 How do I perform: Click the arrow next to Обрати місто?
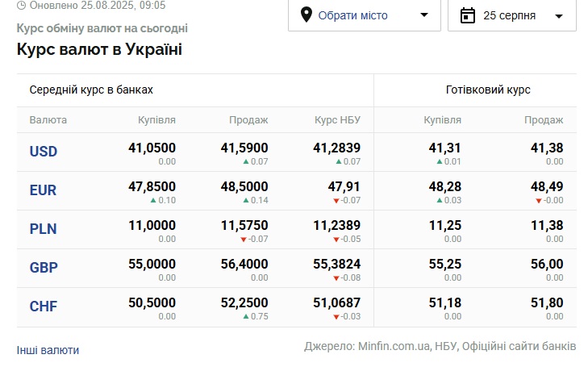(425, 15)
